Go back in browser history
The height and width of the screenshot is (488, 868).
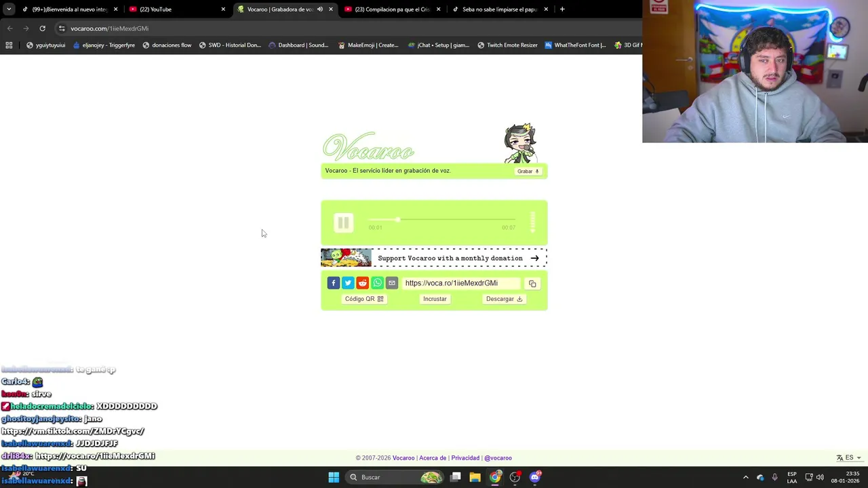(9, 28)
